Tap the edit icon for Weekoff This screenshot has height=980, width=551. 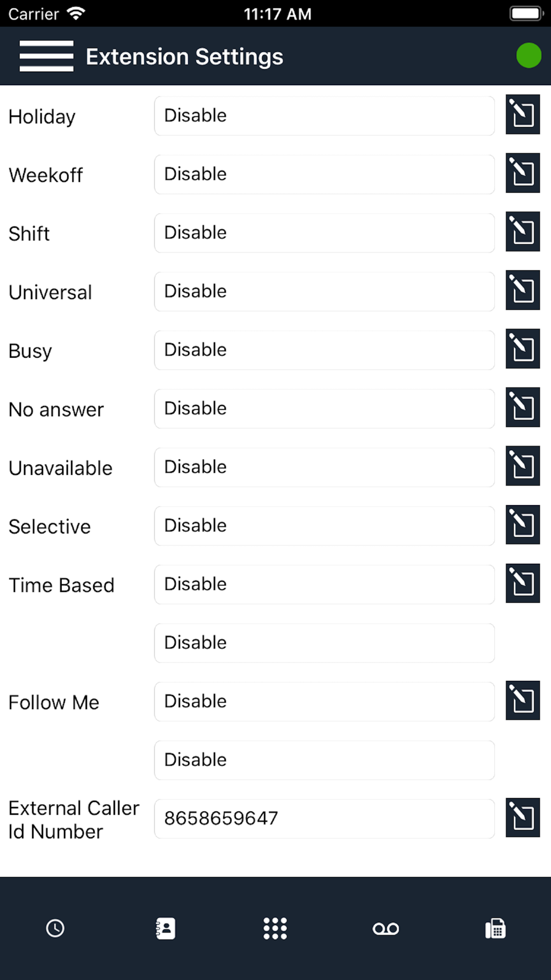point(522,173)
